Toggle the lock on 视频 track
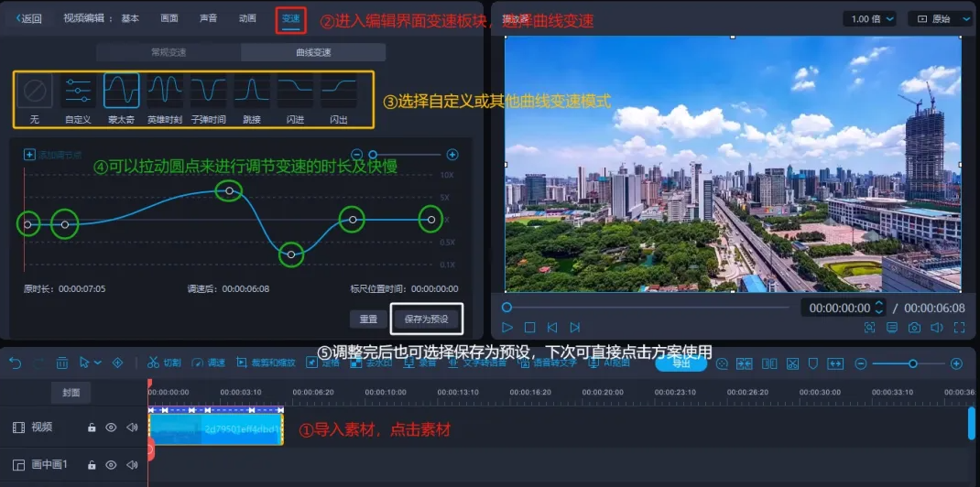980x487 pixels. pos(92,427)
